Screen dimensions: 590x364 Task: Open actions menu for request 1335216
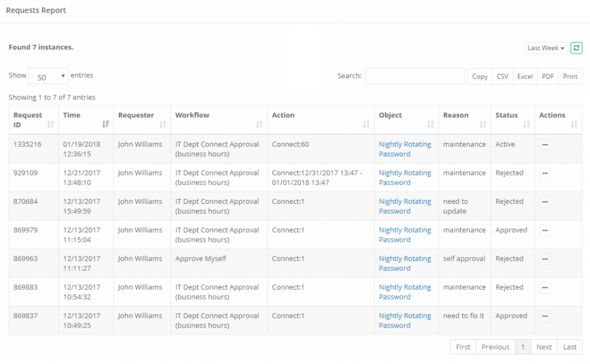[544, 145]
